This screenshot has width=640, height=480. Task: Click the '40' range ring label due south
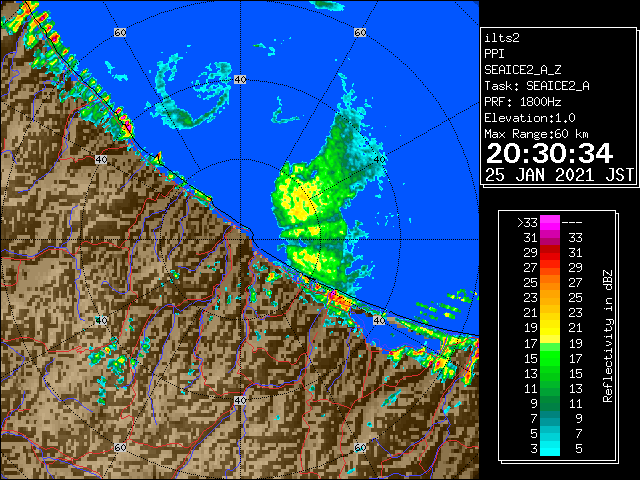pyautogui.click(x=240, y=400)
